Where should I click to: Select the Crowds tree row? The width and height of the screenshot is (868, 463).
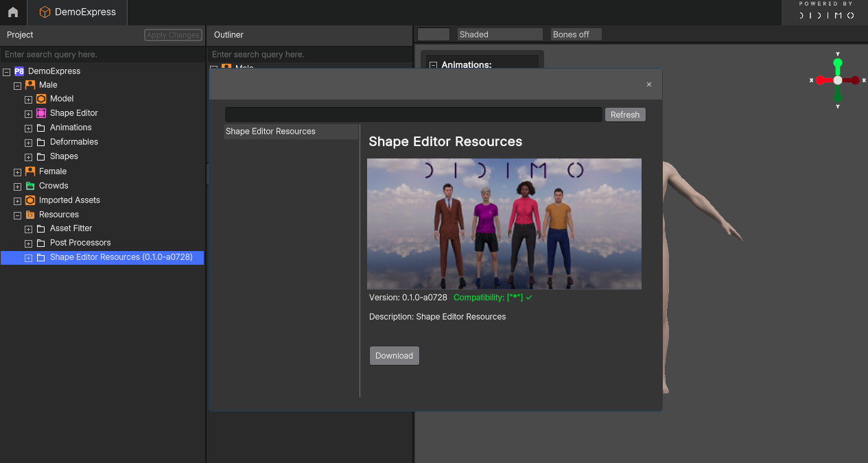pos(102,186)
